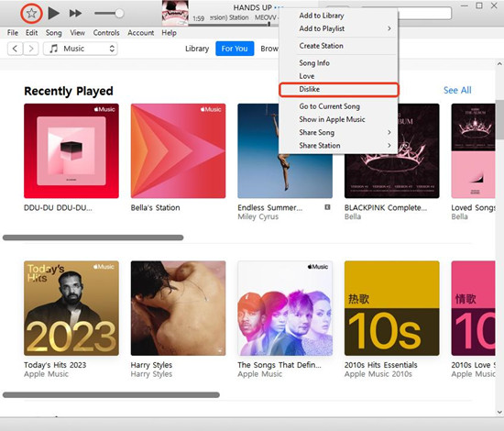Open the Loved Songs playlist cover

(473, 150)
